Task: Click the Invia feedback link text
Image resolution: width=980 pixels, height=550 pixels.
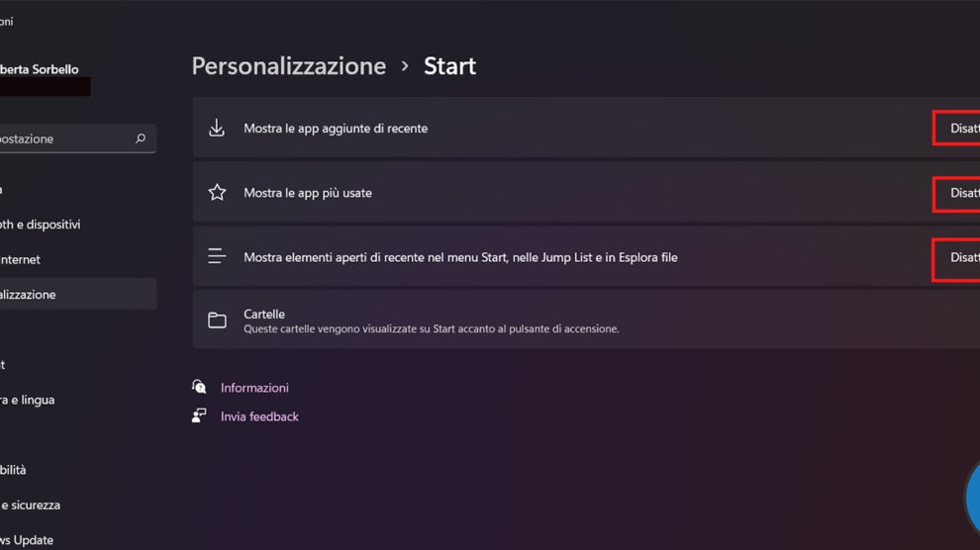Action: 259,416
